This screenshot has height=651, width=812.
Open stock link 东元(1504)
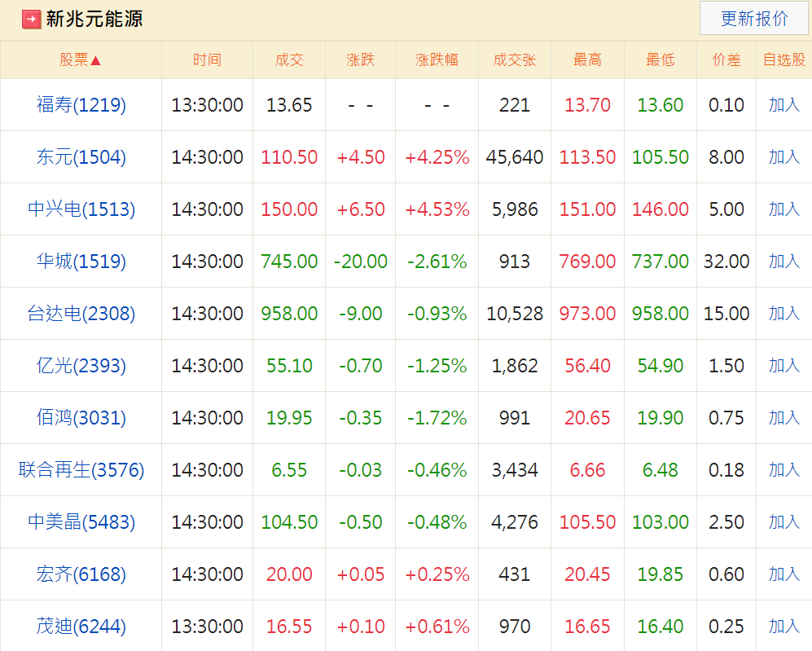click(x=81, y=157)
